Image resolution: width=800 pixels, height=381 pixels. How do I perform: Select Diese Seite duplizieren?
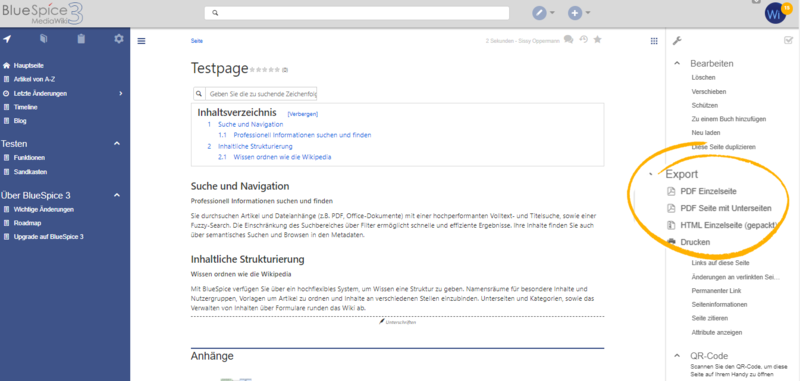click(x=723, y=147)
